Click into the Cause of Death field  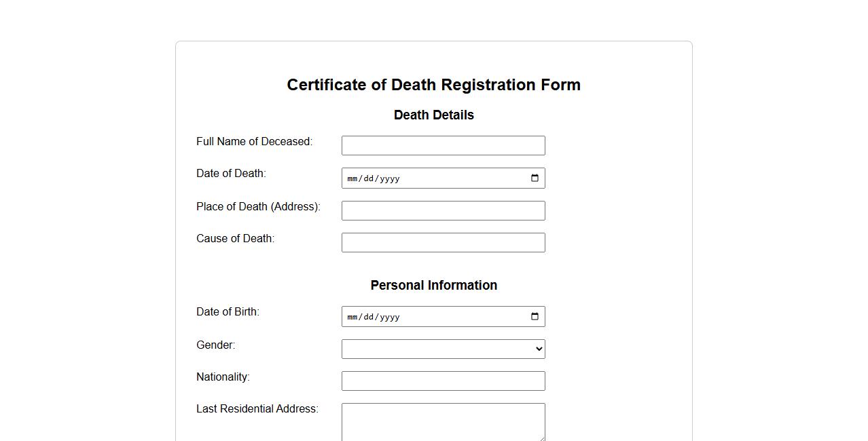443,242
